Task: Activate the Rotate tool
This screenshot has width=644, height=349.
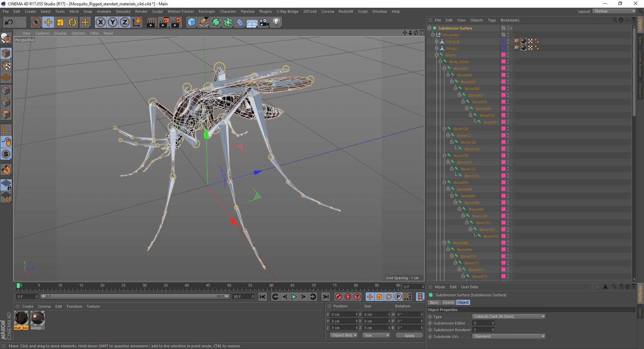Action: click(72, 22)
